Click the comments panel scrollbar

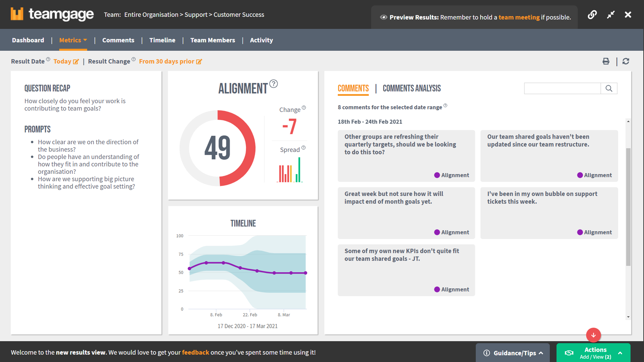(628, 207)
